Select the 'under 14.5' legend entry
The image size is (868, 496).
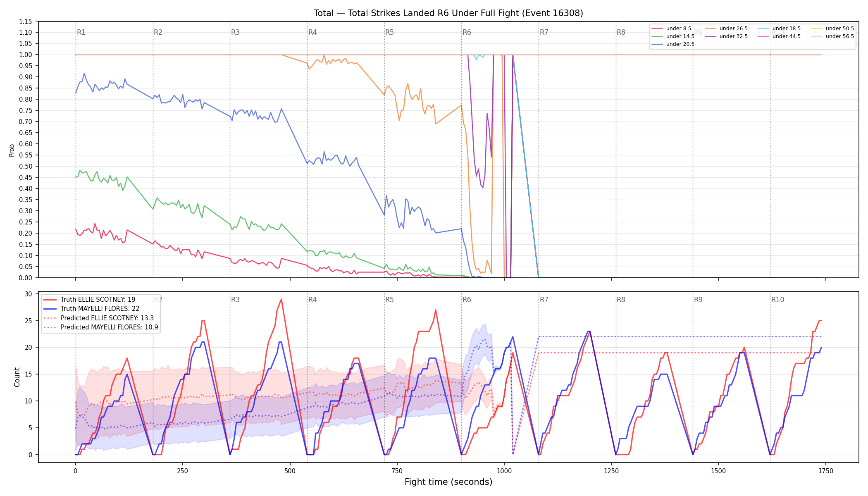tap(673, 36)
